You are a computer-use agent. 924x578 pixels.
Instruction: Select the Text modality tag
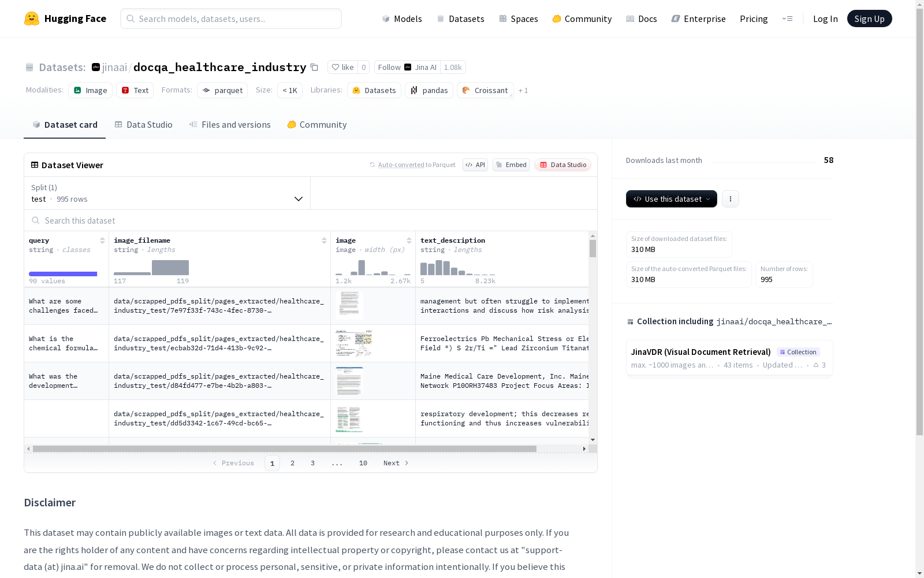135,90
